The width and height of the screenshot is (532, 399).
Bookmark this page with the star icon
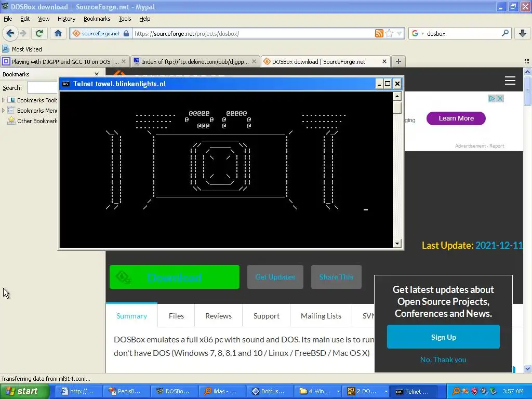(x=389, y=33)
